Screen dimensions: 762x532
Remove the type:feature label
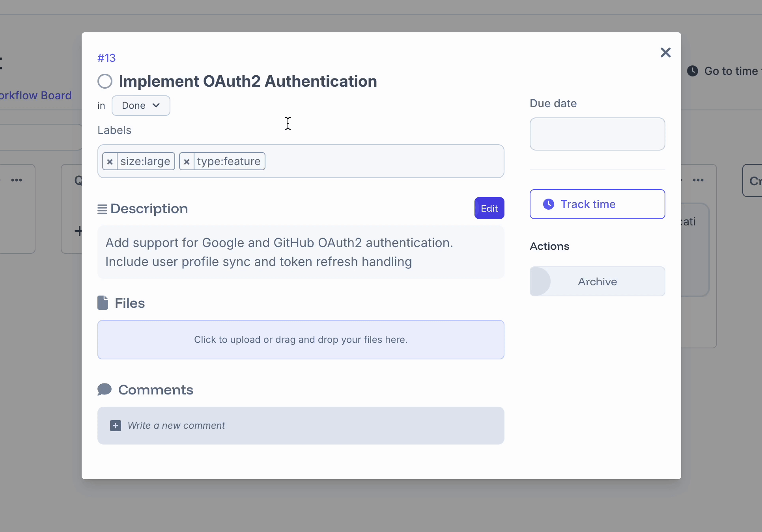(187, 162)
